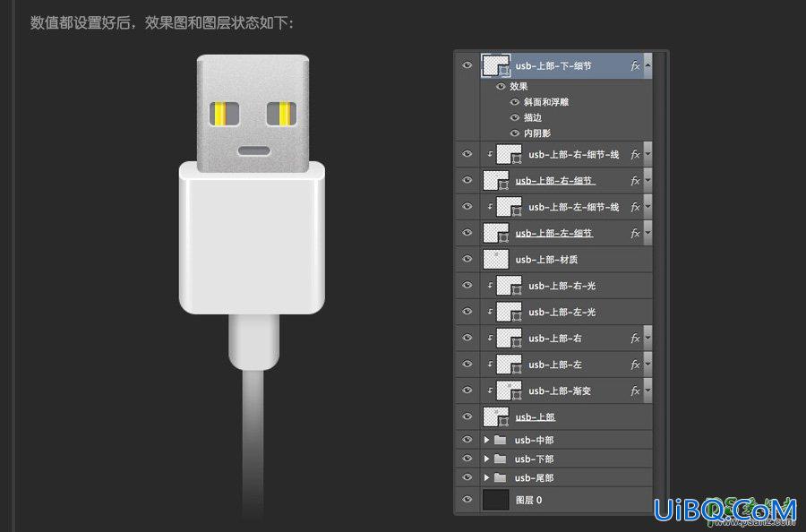
Task: Expand the usb-中部 layer group
Action: click(486, 440)
